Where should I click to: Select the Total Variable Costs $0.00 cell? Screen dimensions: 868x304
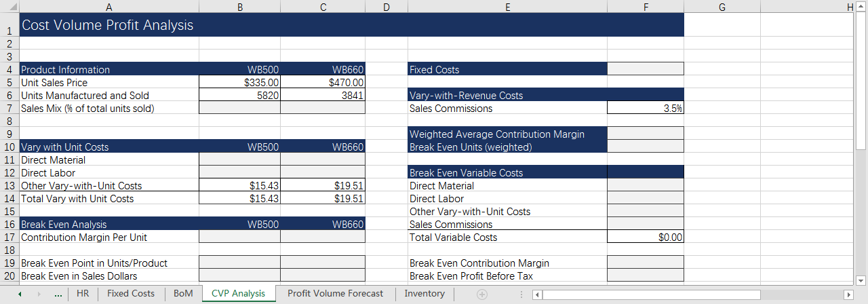coord(646,237)
